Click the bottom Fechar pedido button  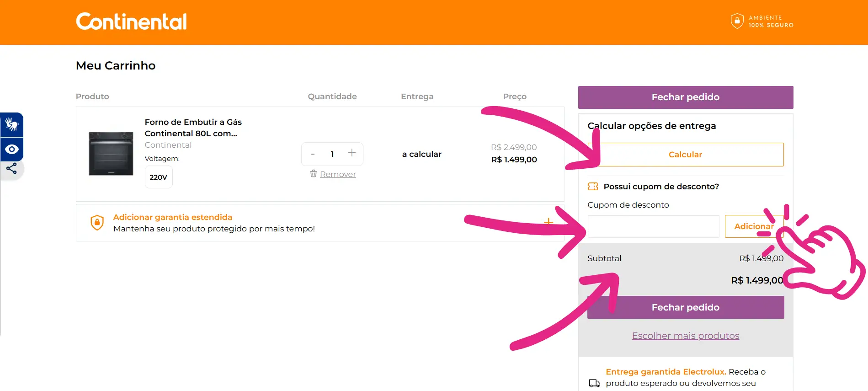click(x=686, y=307)
